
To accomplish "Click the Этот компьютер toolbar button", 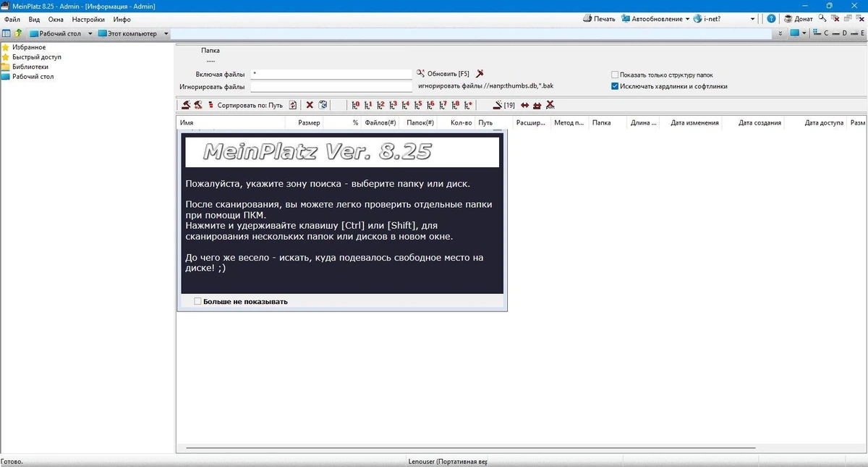I will coord(129,33).
